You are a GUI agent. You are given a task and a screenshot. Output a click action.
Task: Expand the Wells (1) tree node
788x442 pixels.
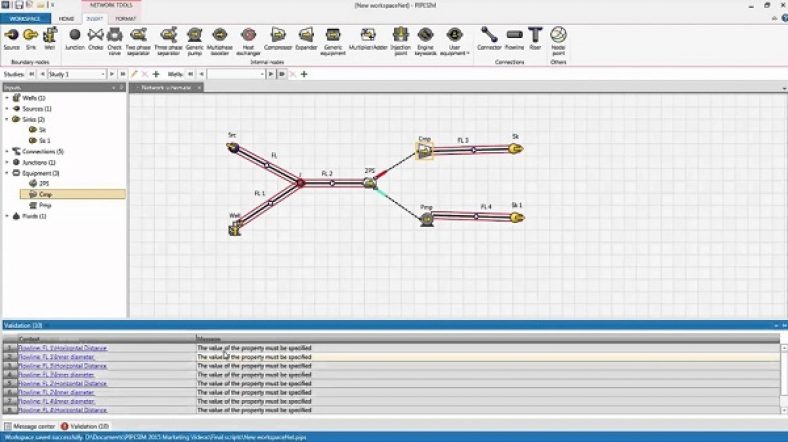pyautogui.click(x=7, y=98)
